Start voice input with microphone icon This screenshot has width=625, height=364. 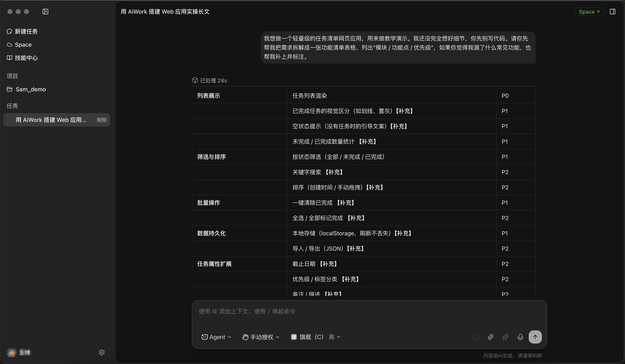520,337
